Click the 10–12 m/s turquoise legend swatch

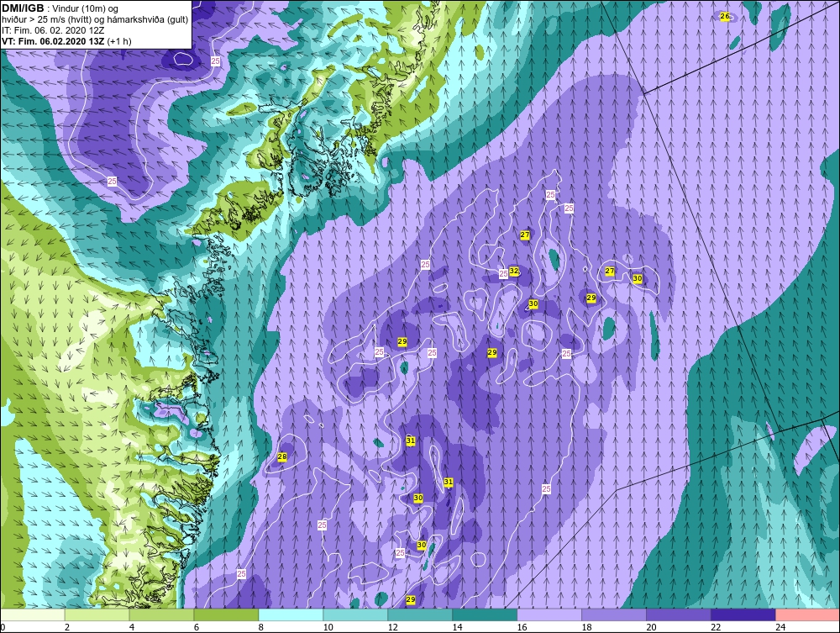pos(355,615)
